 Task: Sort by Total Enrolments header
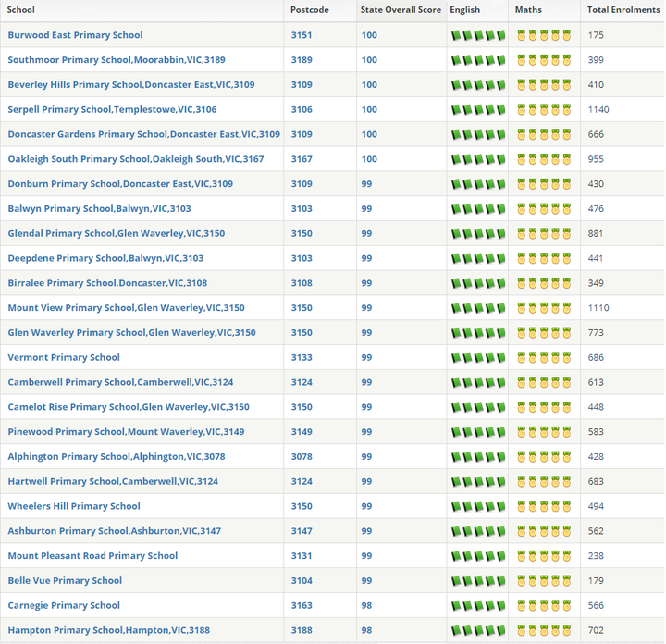pyautogui.click(x=623, y=10)
